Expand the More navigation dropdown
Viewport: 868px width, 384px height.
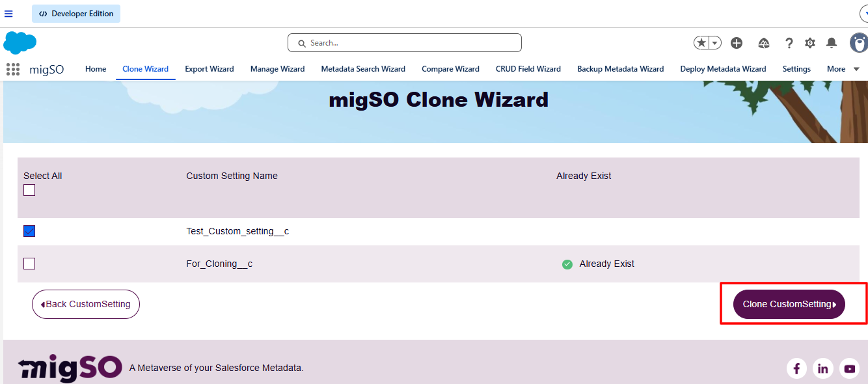[843, 69]
